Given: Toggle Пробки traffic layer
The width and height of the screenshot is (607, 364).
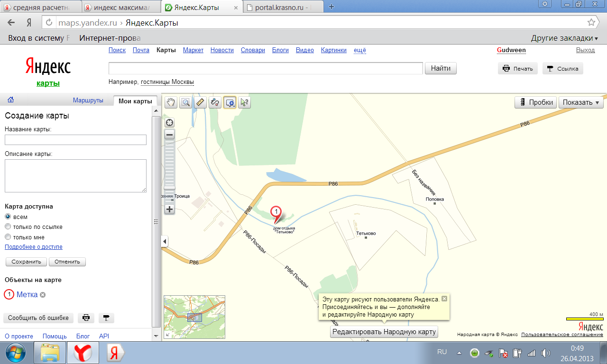Looking at the screenshot, I should point(536,102).
